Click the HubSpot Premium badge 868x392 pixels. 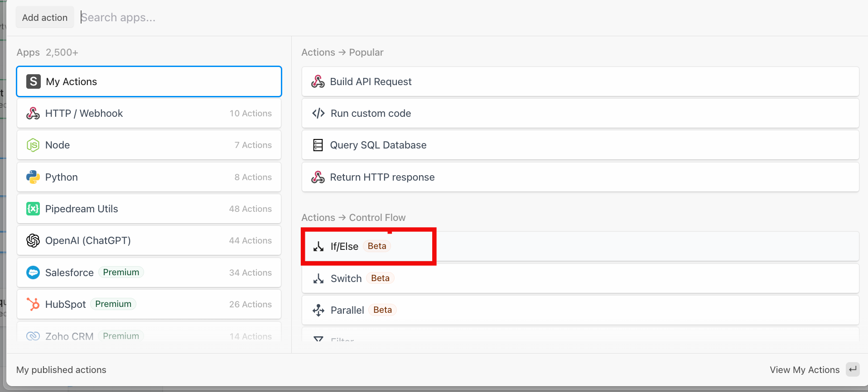pyautogui.click(x=113, y=304)
